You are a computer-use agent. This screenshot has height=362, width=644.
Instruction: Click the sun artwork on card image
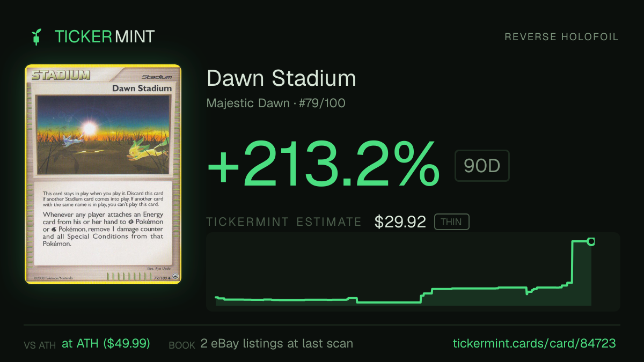[89, 129]
